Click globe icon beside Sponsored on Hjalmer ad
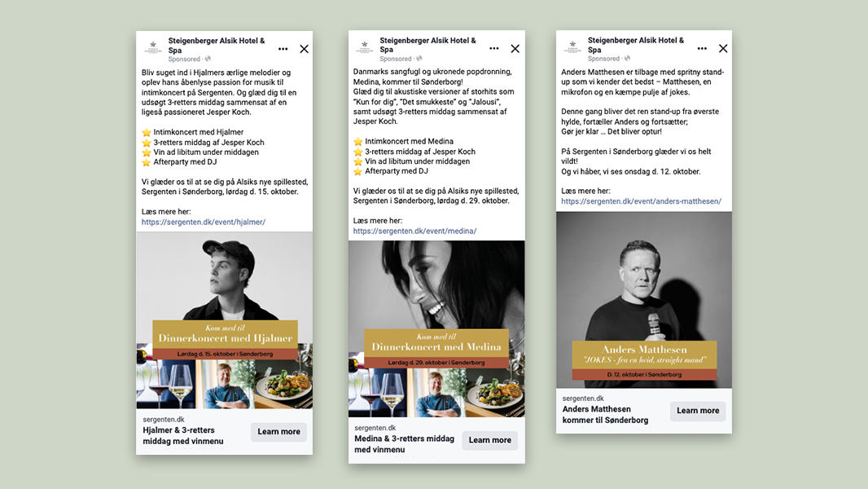The image size is (868, 489). pyautogui.click(x=208, y=59)
